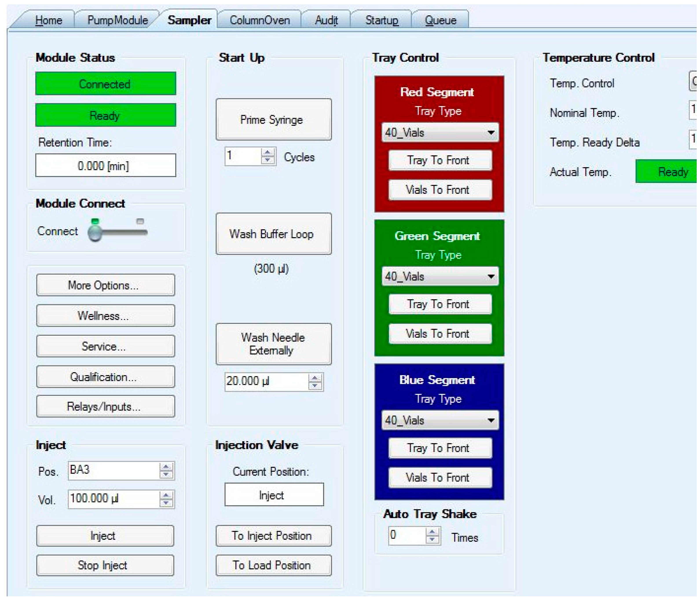Open Red Segment Tray Type dropdown
Image resolution: width=700 pixels, height=601 pixels.
click(491, 133)
